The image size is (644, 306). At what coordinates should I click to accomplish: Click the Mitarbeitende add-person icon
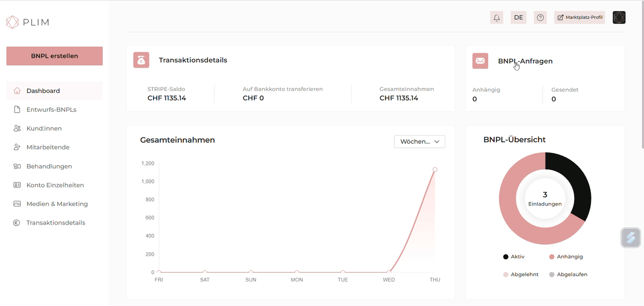pyautogui.click(x=17, y=147)
